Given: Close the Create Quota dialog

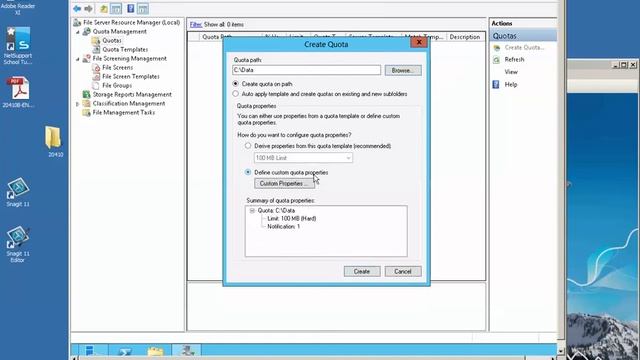Looking at the screenshot, I should click(x=419, y=42).
